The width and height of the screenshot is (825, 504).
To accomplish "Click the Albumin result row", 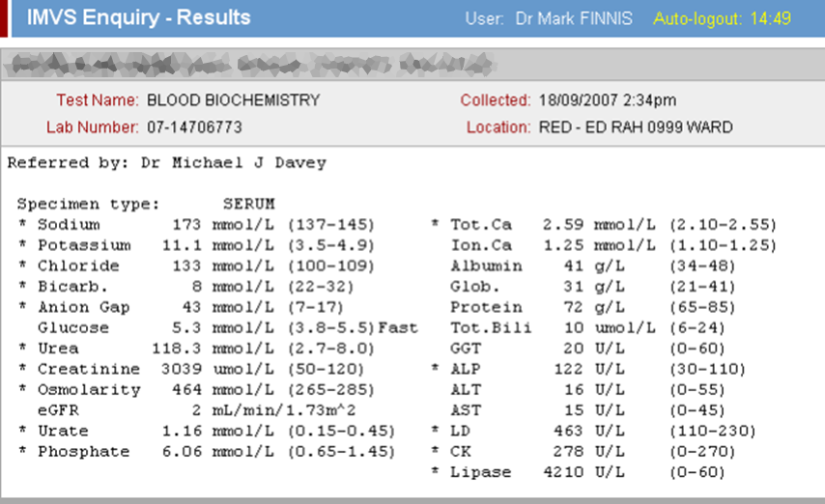I will coord(599,266).
